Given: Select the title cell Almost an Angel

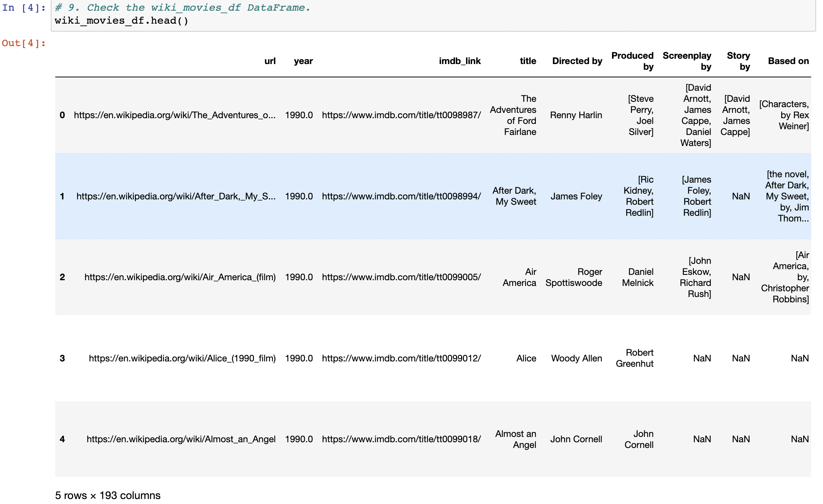Looking at the screenshot, I should pos(516,439).
